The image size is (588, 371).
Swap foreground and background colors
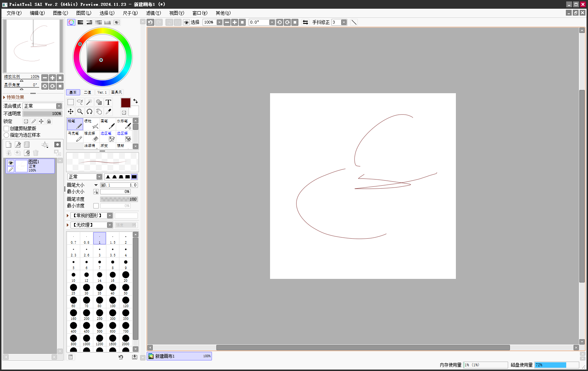[135, 101]
